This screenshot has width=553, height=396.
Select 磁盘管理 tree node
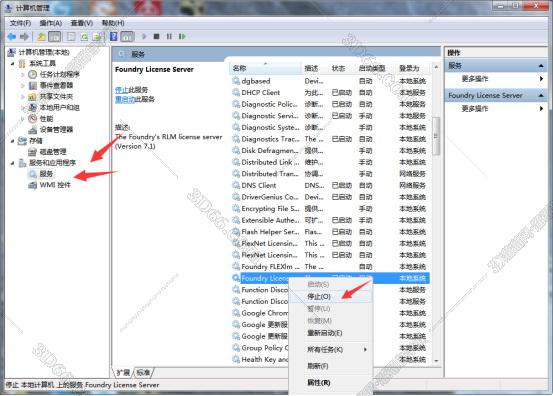coord(53,152)
